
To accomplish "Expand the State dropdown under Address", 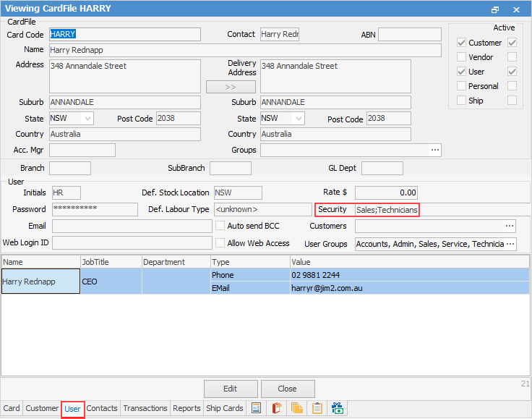I will tap(87, 119).
